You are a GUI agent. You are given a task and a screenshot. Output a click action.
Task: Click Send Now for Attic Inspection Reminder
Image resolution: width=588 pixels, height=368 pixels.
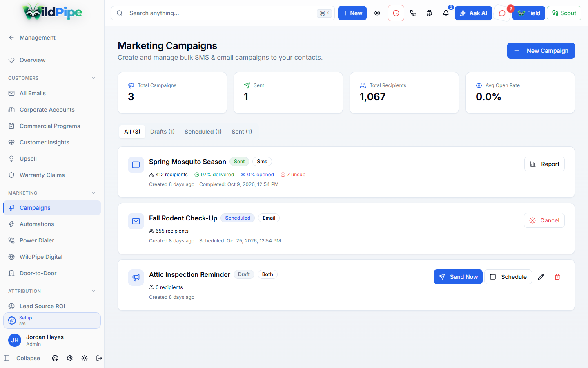pyautogui.click(x=458, y=277)
